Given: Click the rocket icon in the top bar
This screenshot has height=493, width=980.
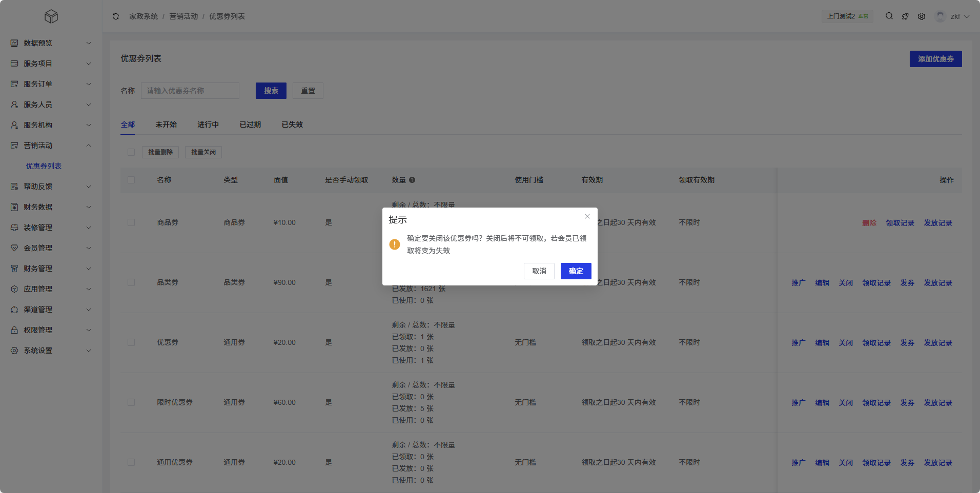Looking at the screenshot, I should point(905,16).
